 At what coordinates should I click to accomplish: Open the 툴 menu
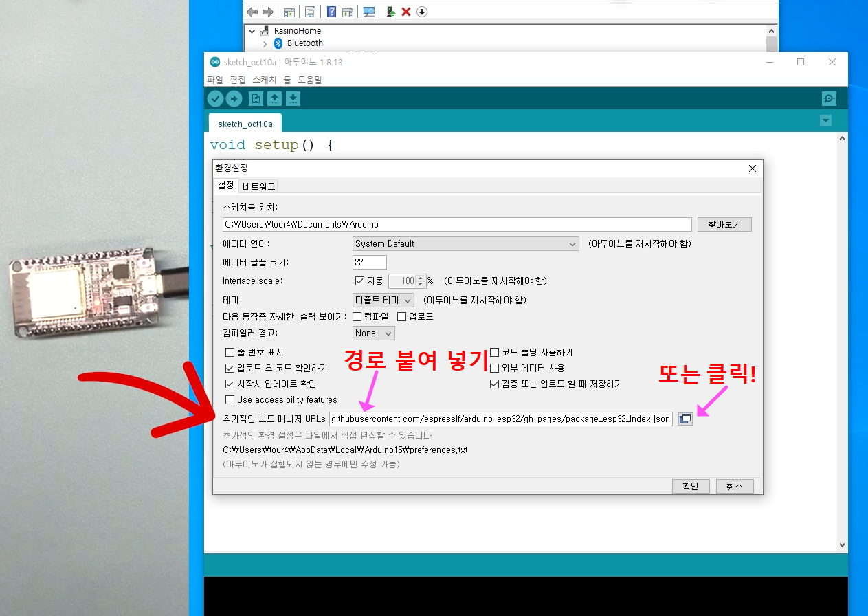point(287,80)
